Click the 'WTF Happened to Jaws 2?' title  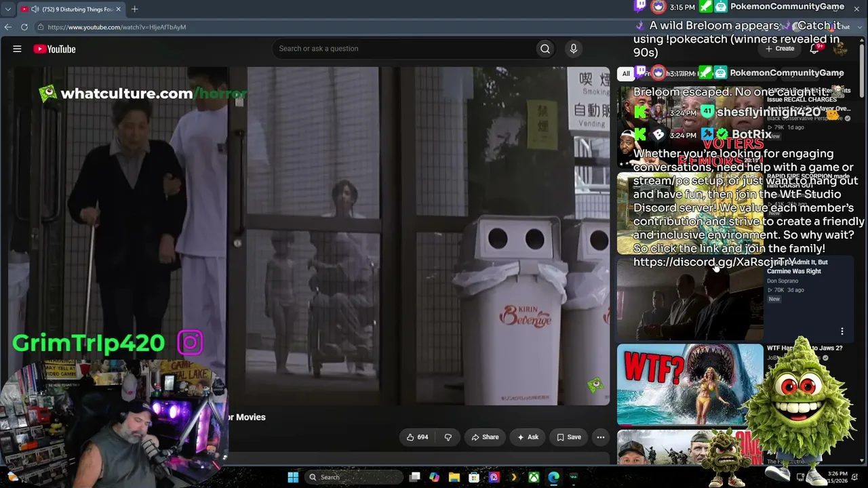(804, 348)
